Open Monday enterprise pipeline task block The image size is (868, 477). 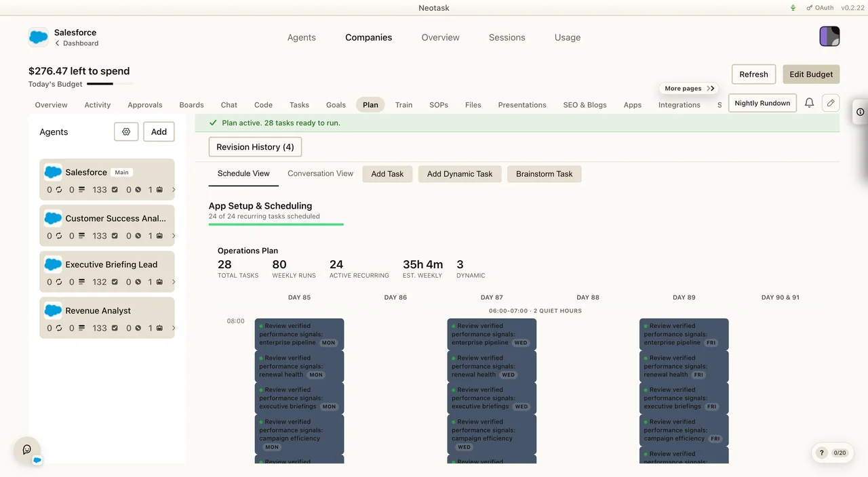click(299, 334)
